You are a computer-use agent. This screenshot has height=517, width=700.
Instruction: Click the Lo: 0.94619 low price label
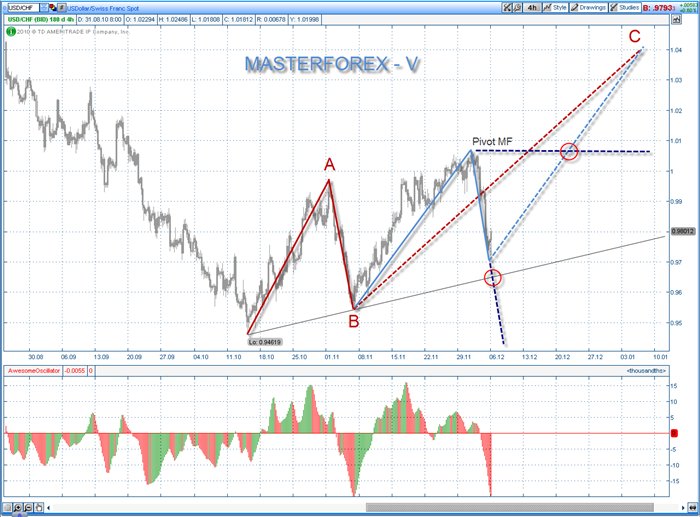pyautogui.click(x=265, y=342)
